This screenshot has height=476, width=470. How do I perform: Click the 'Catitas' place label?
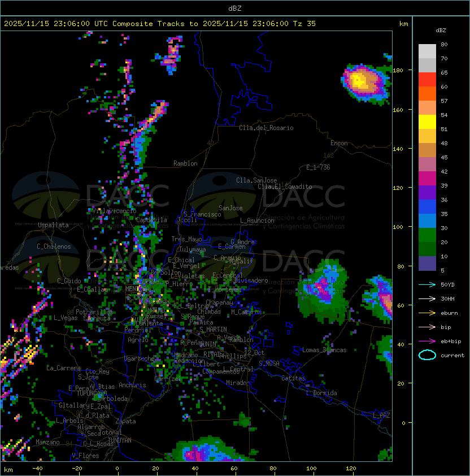293,378
